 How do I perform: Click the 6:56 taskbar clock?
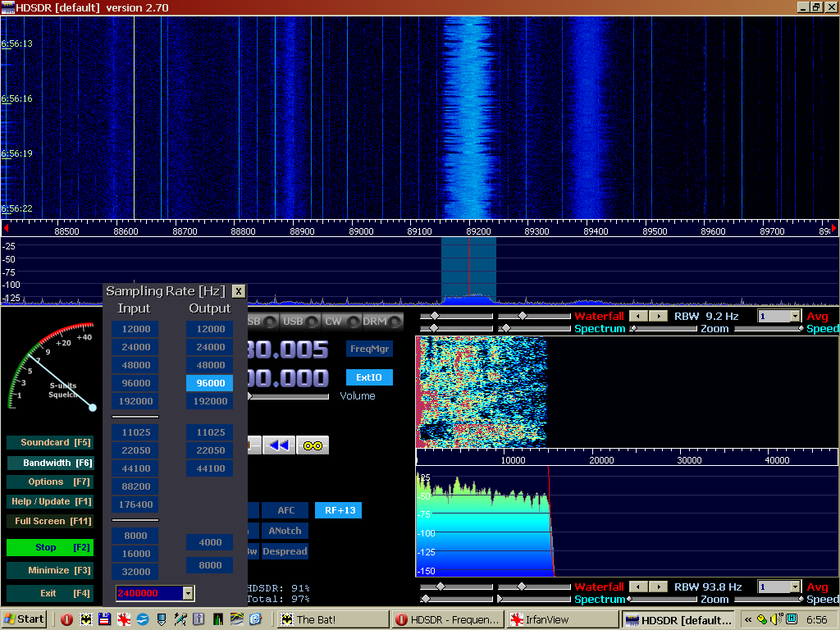(x=817, y=620)
